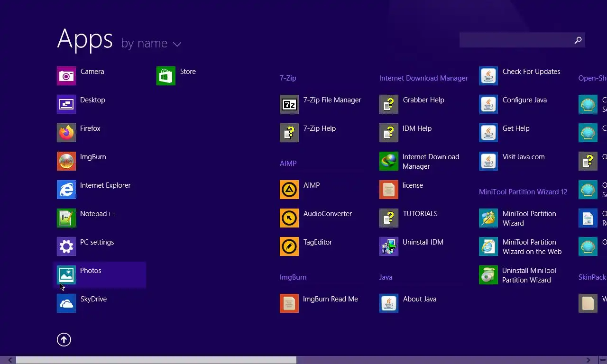Click the Open-Shell group heading
Screen dimensions: 607x364
coord(592,78)
